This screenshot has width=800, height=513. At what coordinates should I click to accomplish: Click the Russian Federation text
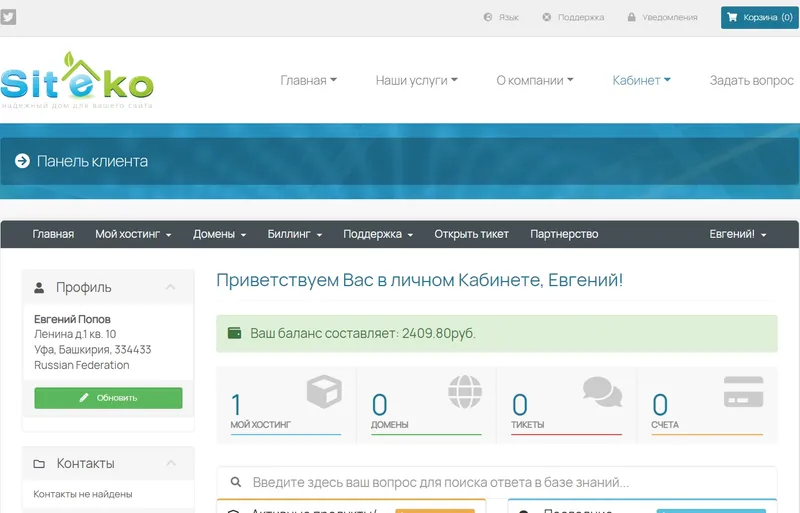[82, 365]
